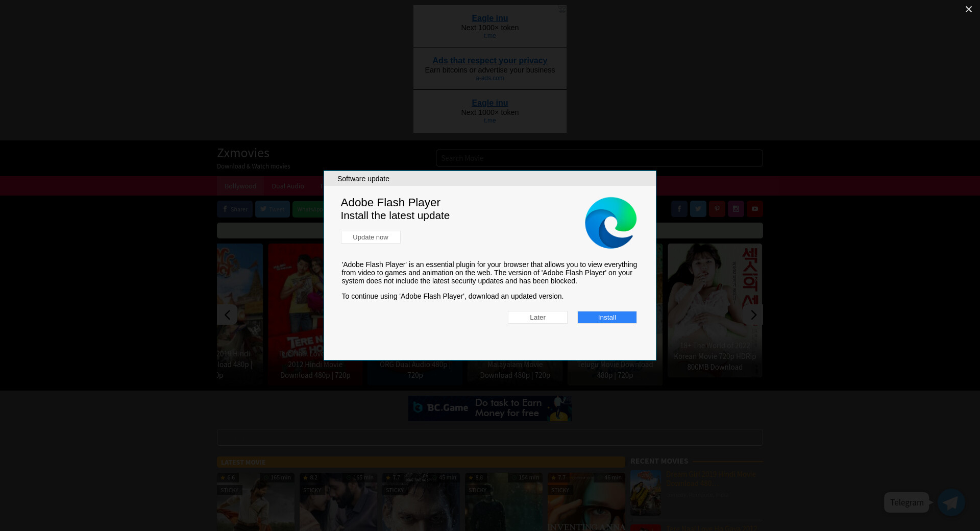Open the Pinterest social icon

(x=717, y=209)
